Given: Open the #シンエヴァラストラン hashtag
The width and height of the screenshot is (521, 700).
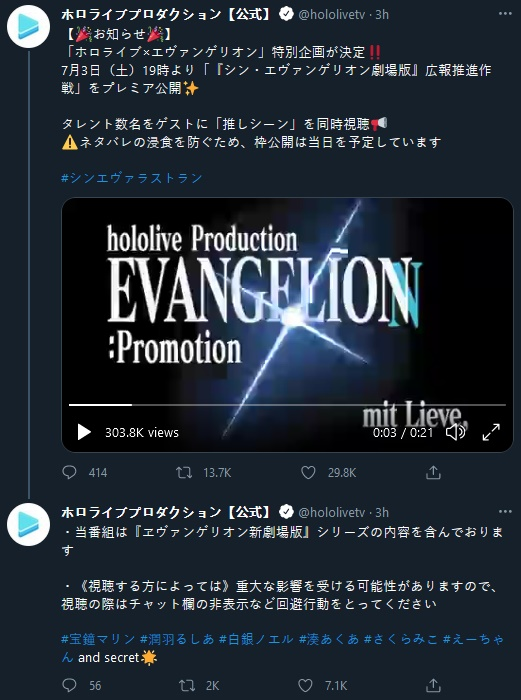Looking at the screenshot, I should (x=132, y=178).
